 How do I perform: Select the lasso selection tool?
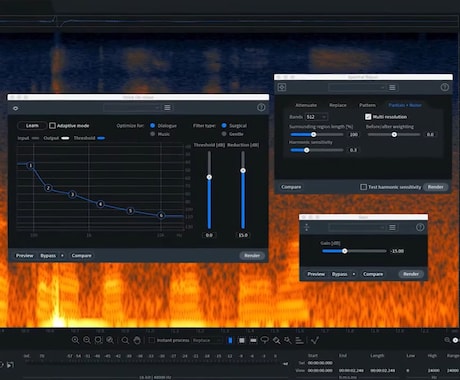point(265,340)
